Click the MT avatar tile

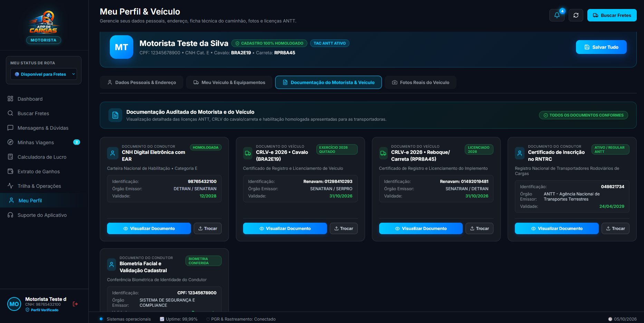[122, 47]
